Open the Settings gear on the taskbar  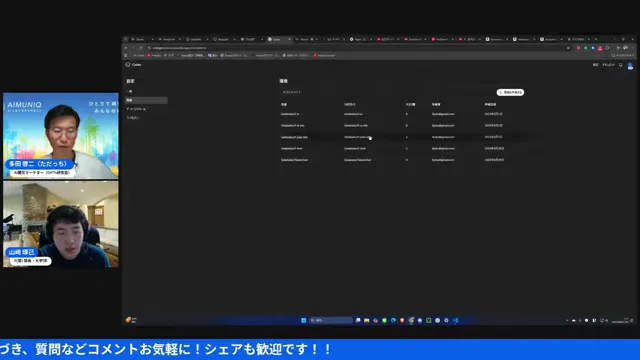(446, 320)
